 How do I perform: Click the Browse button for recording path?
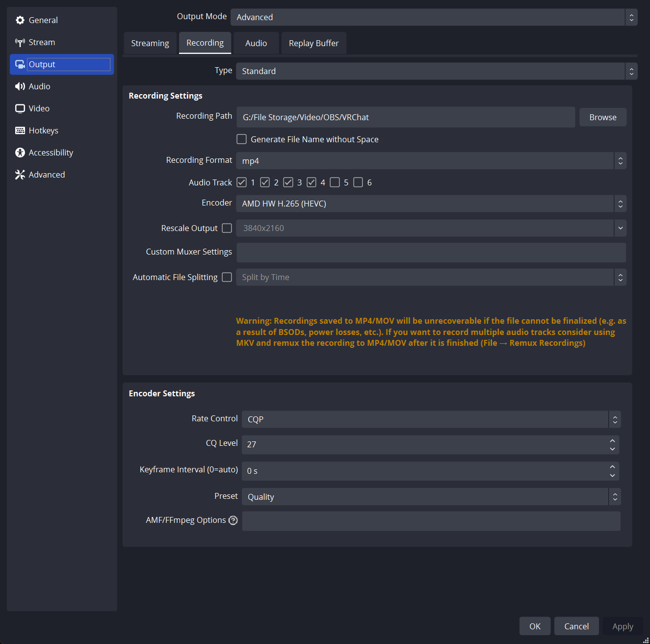602,117
